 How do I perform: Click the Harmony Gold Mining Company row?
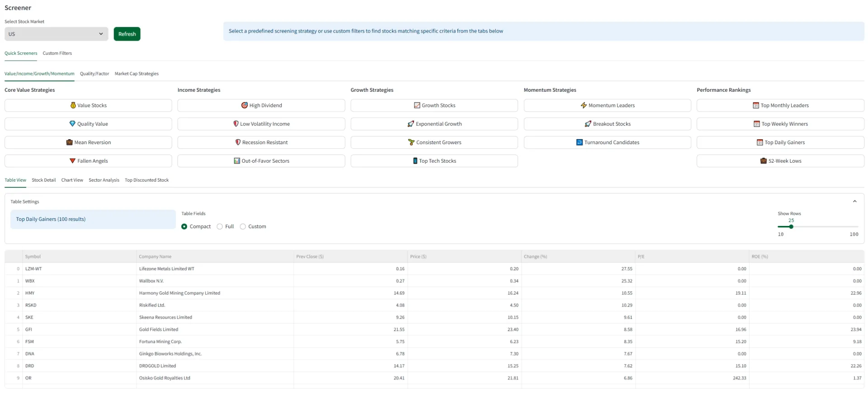pos(179,293)
